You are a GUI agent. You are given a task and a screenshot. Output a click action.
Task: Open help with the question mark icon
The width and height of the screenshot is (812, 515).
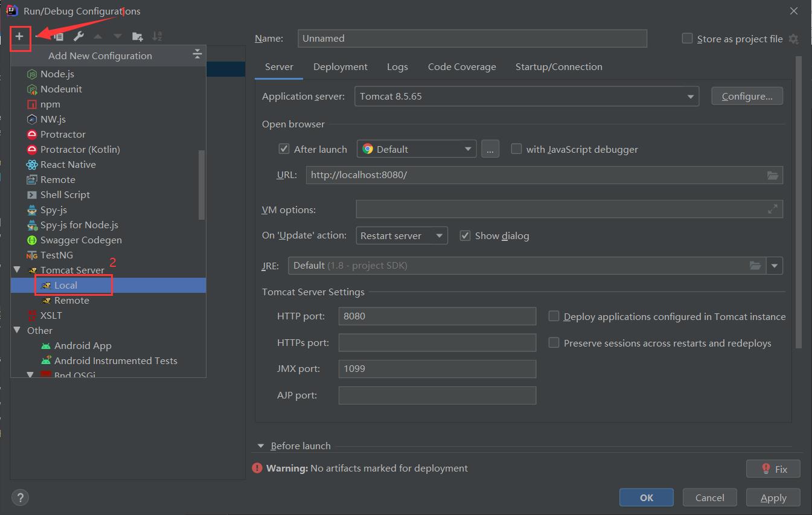20,497
